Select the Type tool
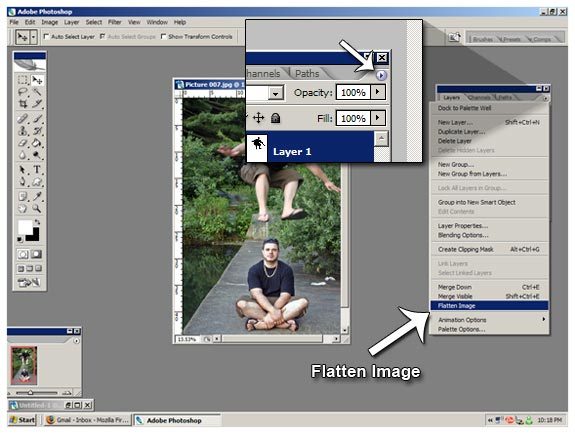 37,169
